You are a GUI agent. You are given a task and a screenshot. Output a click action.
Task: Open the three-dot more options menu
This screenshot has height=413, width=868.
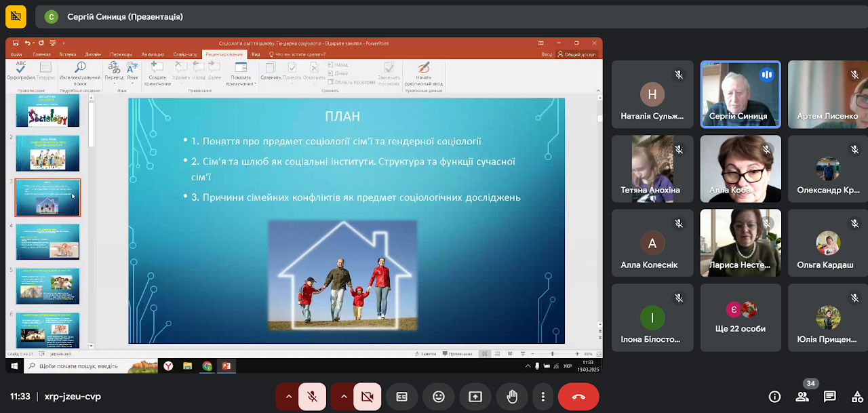coord(543,397)
